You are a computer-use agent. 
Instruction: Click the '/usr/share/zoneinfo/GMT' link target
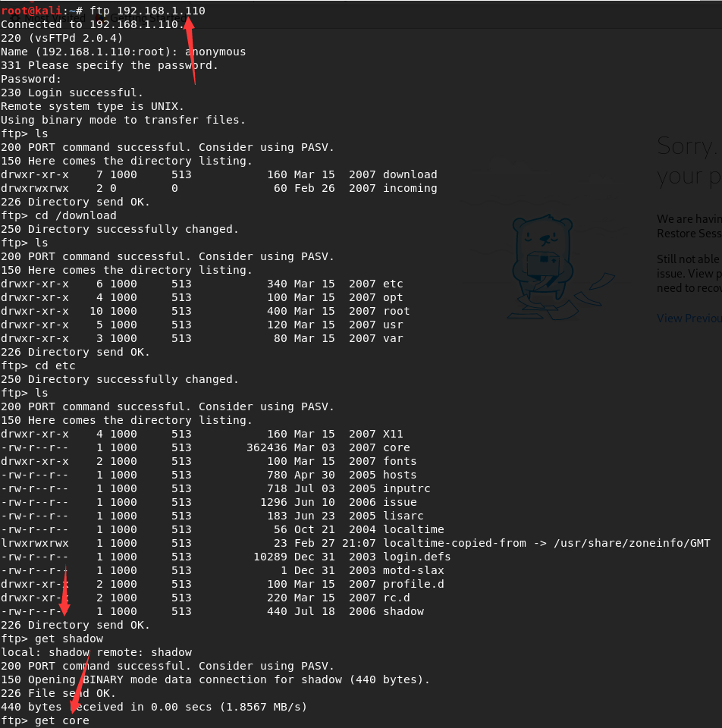[632, 543]
